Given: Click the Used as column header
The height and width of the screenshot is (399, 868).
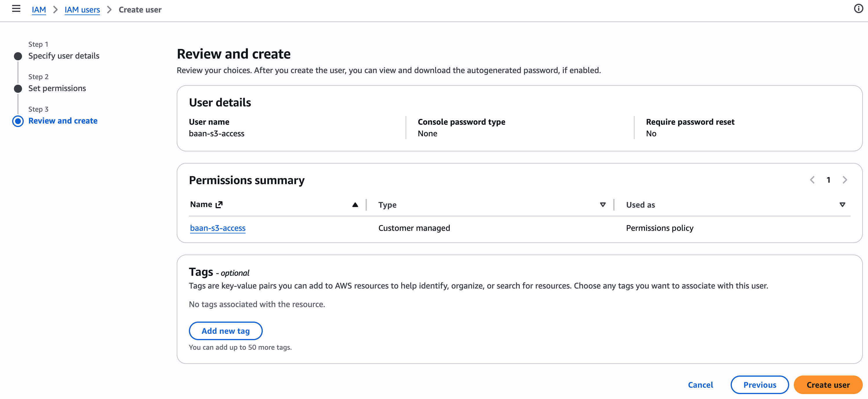Looking at the screenshot, I should pyautogui.click(x=640, y=205).
